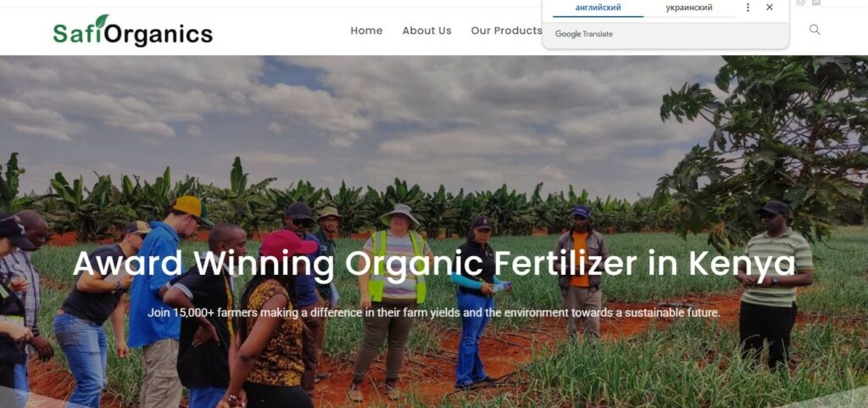Go to the Home menu item

366,31
